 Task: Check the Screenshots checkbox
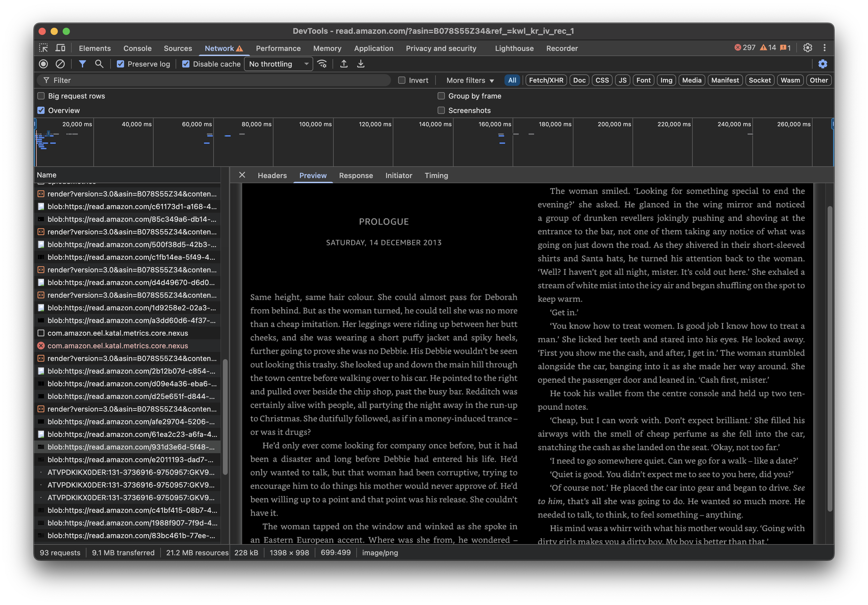click(x=441, y=110)
